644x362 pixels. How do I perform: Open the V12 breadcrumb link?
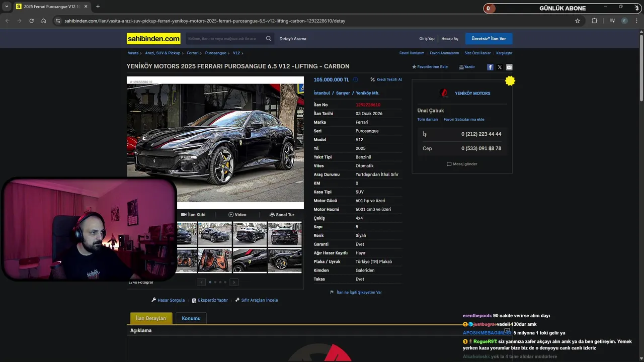pos(236,53)
